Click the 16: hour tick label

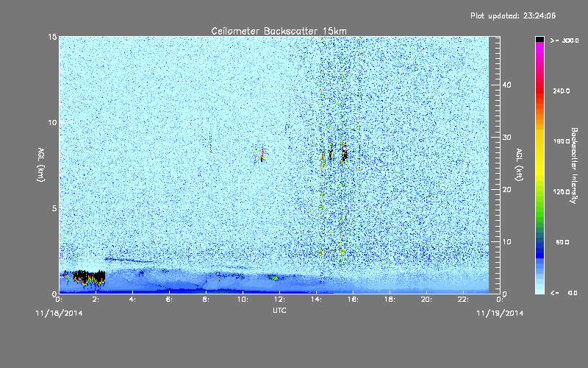click(x=353, y=300)
